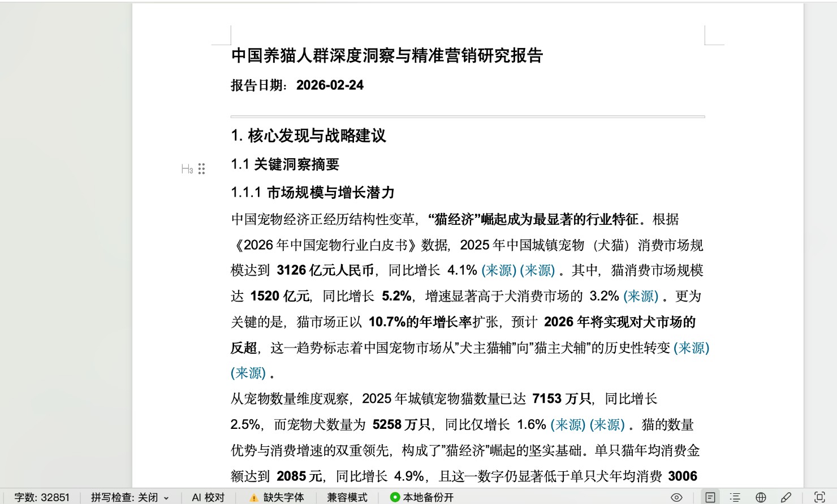Click the missing fonts warning icon
The image size is (837, 504).
click(254, 498)
